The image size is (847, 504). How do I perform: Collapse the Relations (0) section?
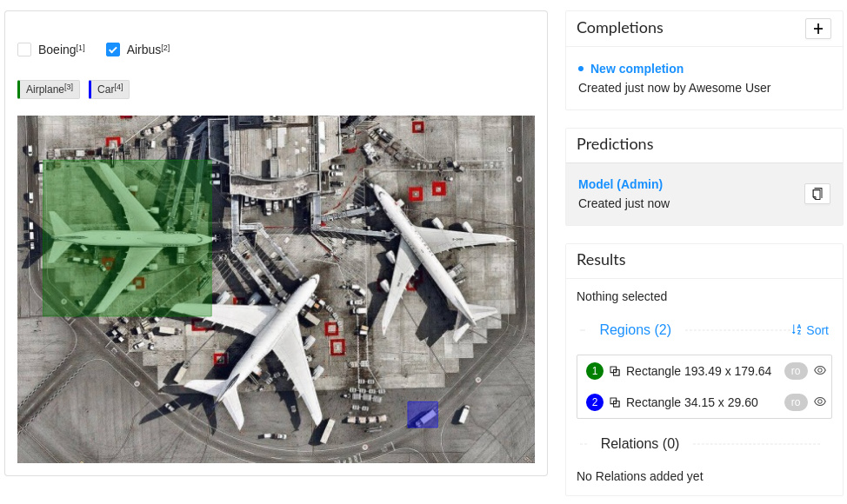coord(639,443)
